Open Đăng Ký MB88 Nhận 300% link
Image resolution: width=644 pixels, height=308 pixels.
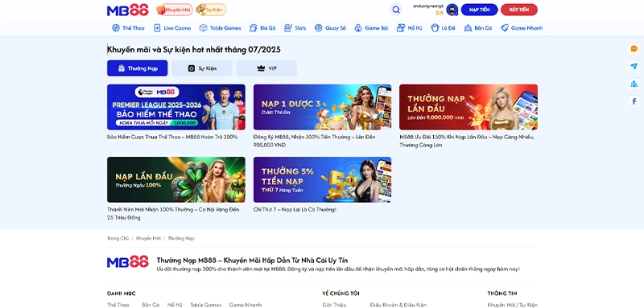[x=314, y=141]
